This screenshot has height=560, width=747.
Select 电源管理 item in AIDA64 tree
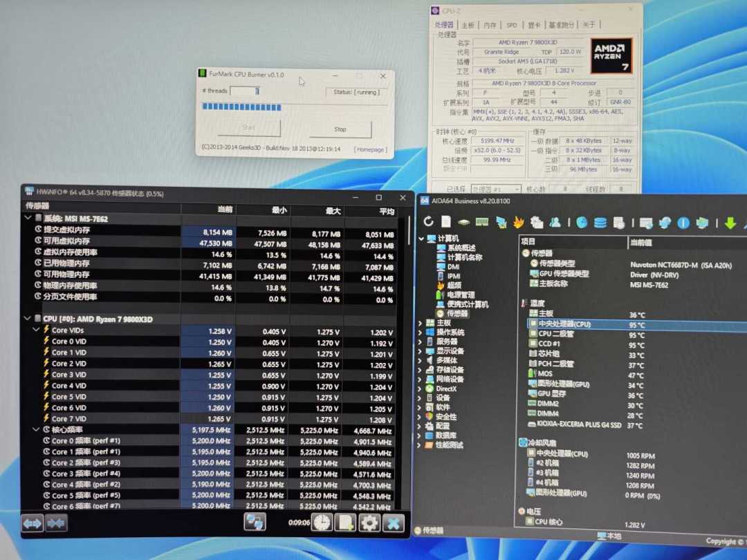(x=460, y=295)
